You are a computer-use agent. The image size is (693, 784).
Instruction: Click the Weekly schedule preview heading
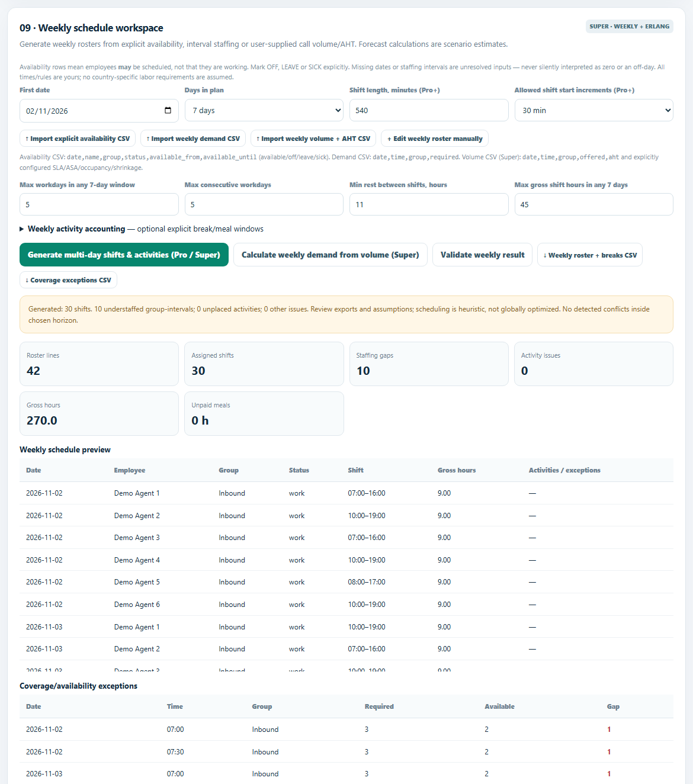[x=65, y=449]
